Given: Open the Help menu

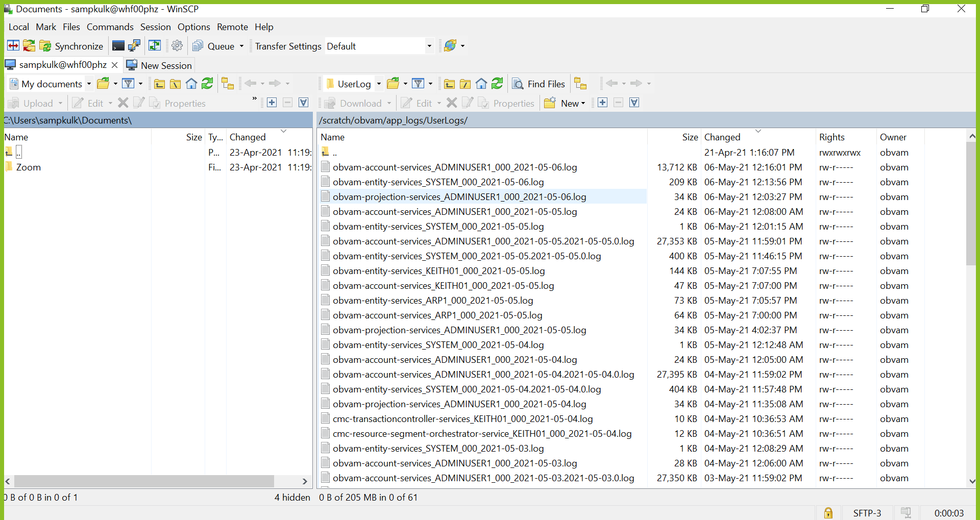Looking at the screenshot, I should click(x=264, y=27).
